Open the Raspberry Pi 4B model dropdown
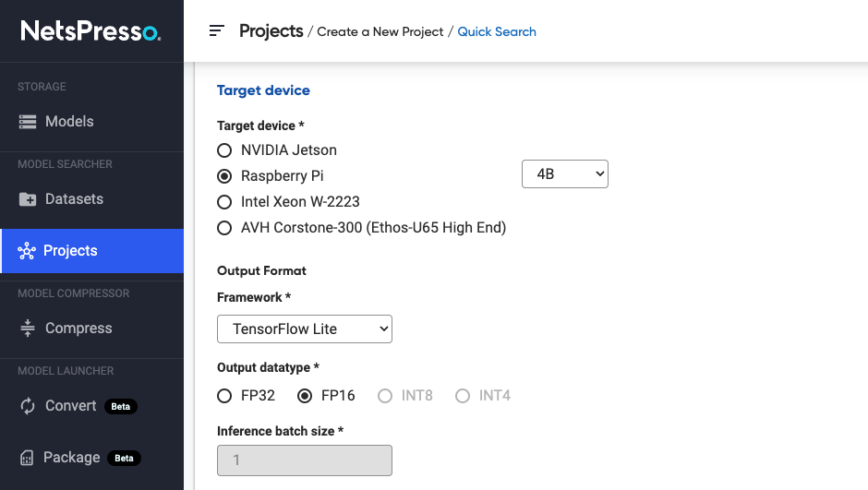 (565, 173)
